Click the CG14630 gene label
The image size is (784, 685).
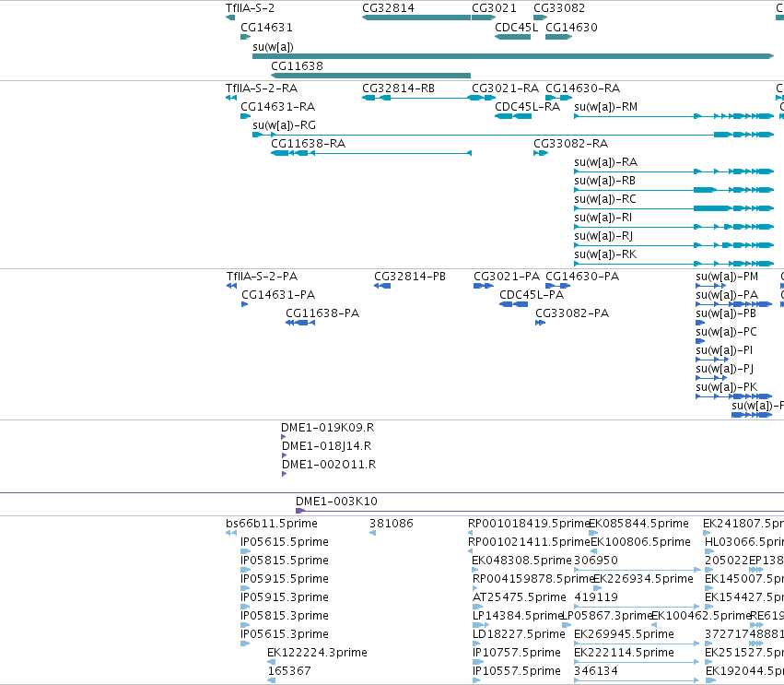(571, 28)
